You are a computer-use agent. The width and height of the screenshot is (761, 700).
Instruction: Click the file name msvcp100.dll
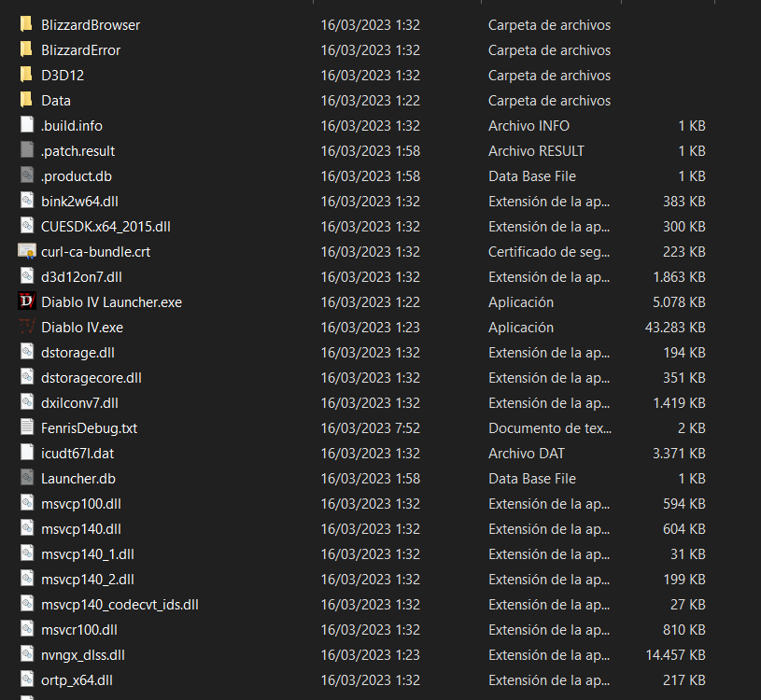(81, 504)
